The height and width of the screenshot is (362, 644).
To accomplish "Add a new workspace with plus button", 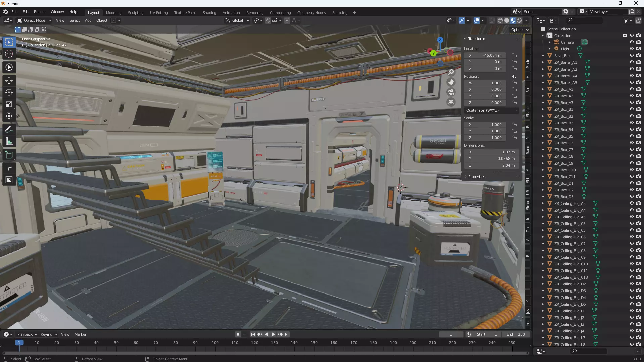I will pyautogui.click(x=354, y=13).
